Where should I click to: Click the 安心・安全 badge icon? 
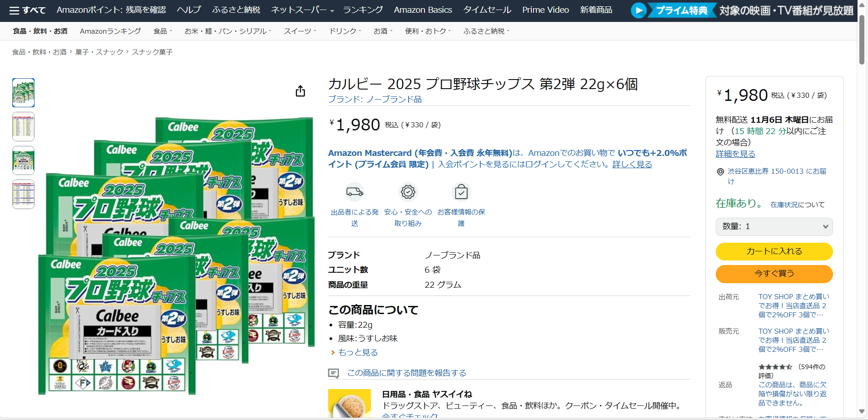[x=408, y=192]
